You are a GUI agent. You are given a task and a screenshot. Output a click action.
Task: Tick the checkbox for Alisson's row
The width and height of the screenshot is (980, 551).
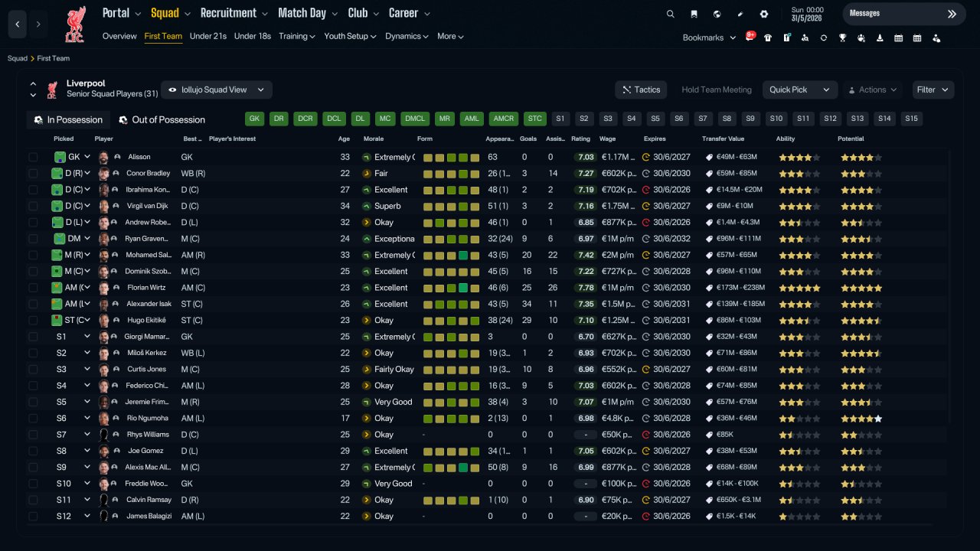click(x=33, y=157)
